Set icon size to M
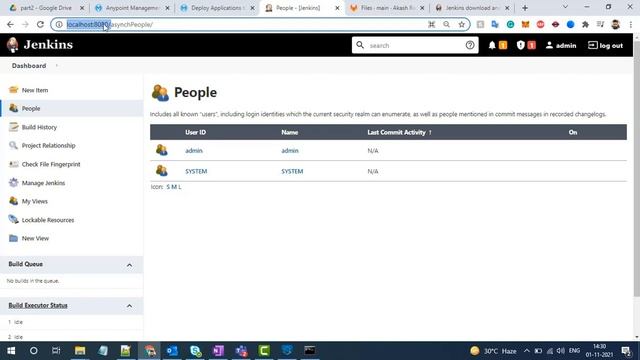640x360 pixels. tap(173, 187)
